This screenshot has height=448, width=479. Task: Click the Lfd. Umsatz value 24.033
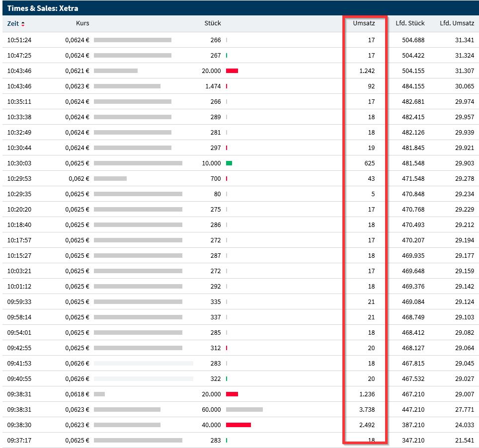coord(464,425)
